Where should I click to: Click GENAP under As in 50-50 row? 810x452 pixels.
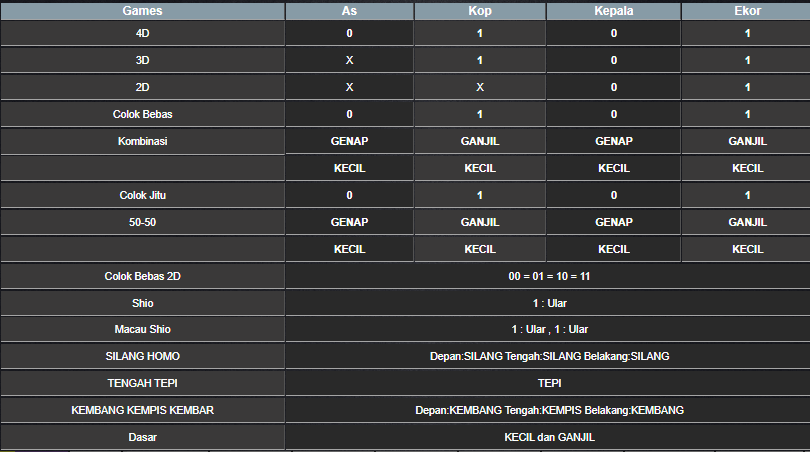349,222
